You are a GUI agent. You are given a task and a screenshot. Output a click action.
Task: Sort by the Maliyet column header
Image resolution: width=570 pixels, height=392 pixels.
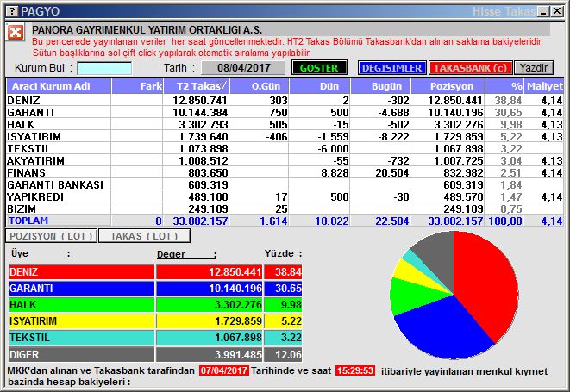(x=544, y=86)
